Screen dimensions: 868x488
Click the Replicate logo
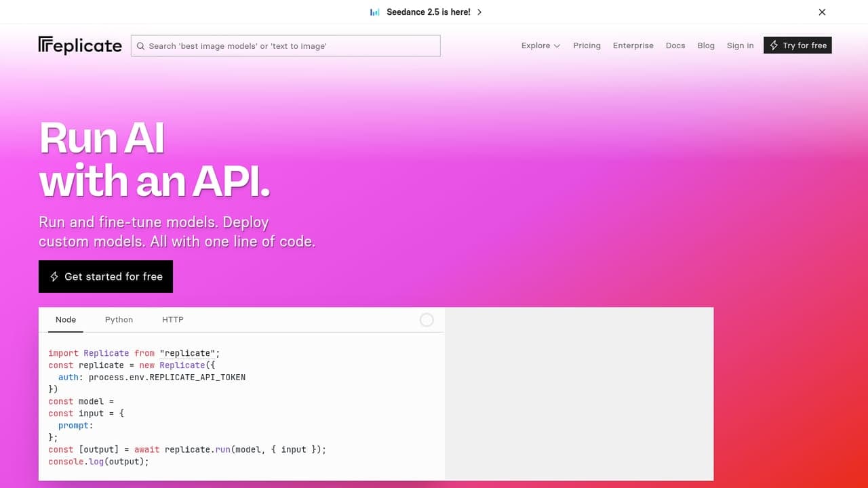80,45
